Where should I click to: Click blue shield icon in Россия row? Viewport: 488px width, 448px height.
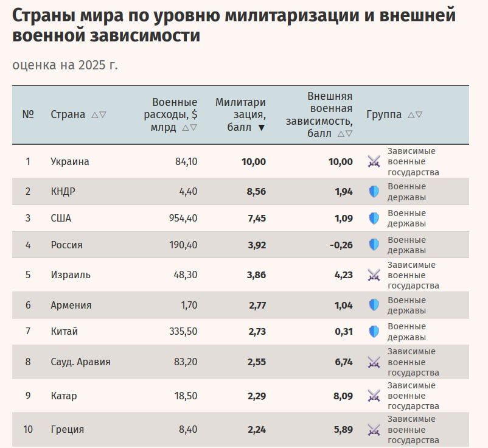[x=374, y=245]
